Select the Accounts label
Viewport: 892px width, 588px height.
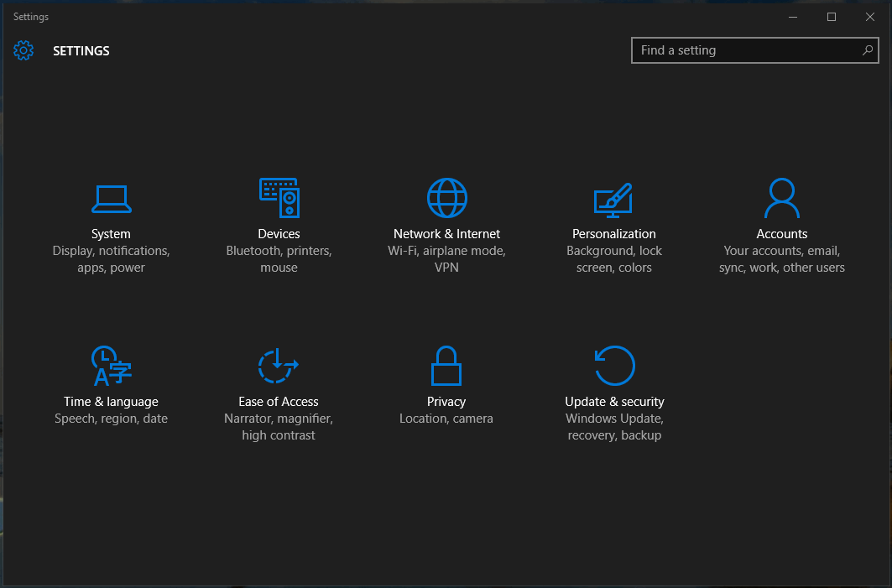point(781,234)
